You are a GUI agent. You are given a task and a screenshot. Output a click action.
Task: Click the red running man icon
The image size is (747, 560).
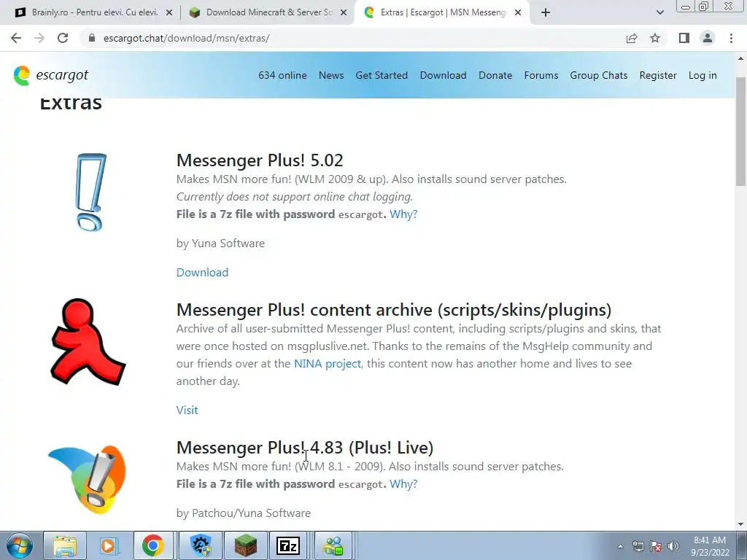click(88, 342)
